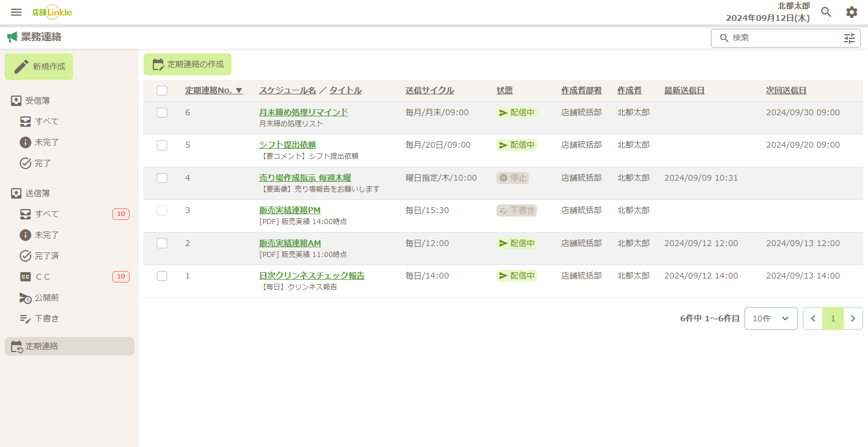Click the 業務連絡 megaphone icon
Image resolution: width=868 pixels, height=447 pixels.
(x=13, y=37)
